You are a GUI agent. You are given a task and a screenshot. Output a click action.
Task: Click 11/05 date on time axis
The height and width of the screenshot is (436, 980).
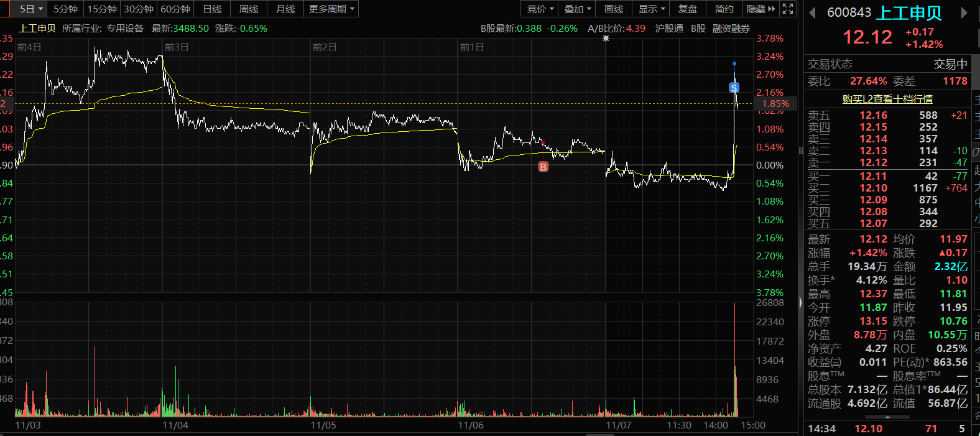[x=323, y=425]
